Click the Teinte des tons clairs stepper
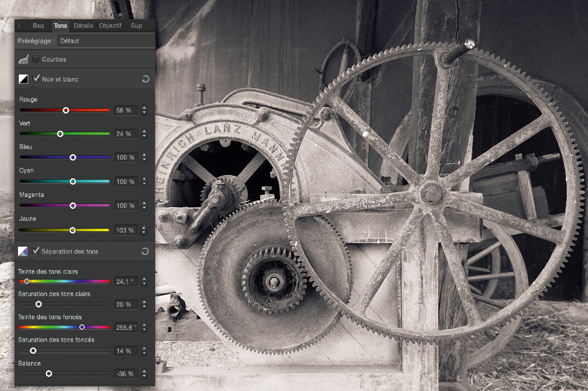588x391 pixels. [144, 281]
